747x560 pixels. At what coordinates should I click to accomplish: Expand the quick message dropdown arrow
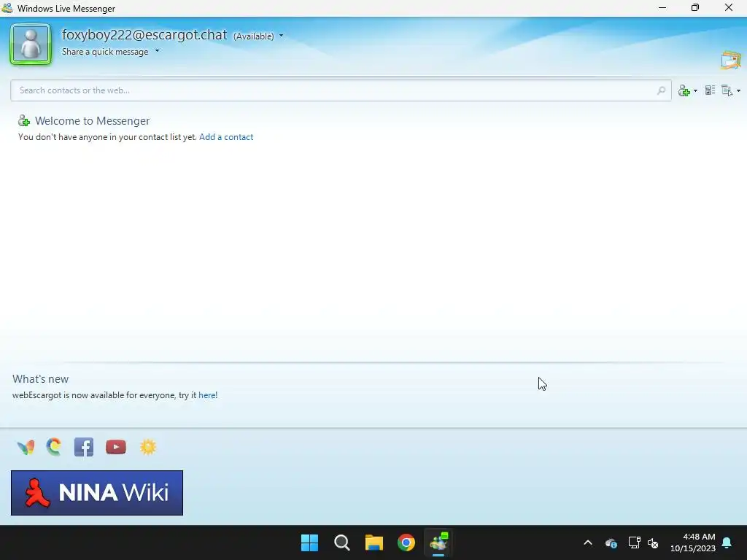click(x=158, y=51)
